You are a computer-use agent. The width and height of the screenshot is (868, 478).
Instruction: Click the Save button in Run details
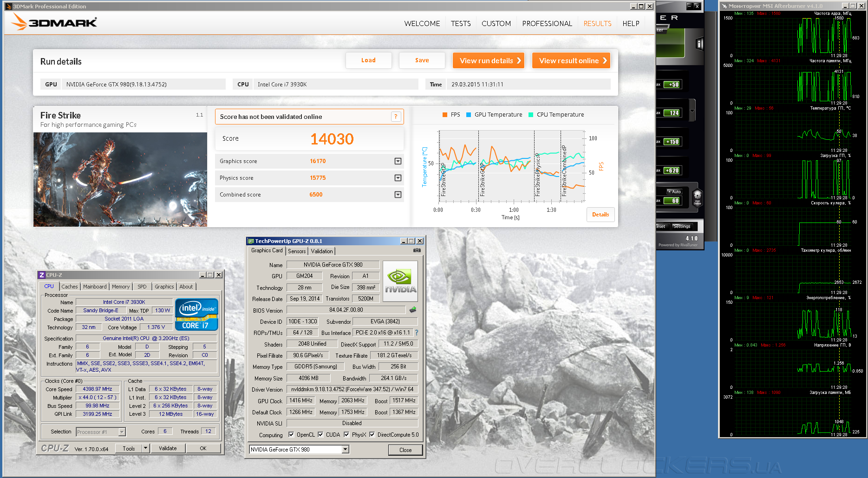(x=422, y=60)
